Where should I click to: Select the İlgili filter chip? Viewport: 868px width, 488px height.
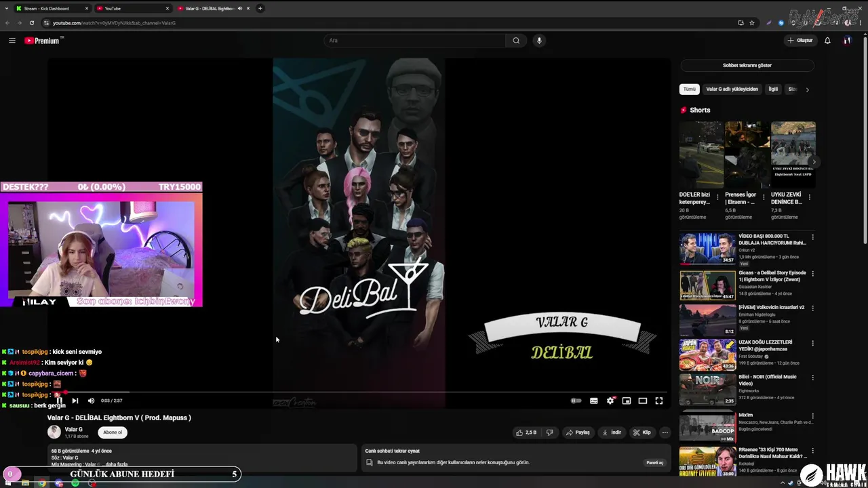pyautogui.click(x=773, y=89)
